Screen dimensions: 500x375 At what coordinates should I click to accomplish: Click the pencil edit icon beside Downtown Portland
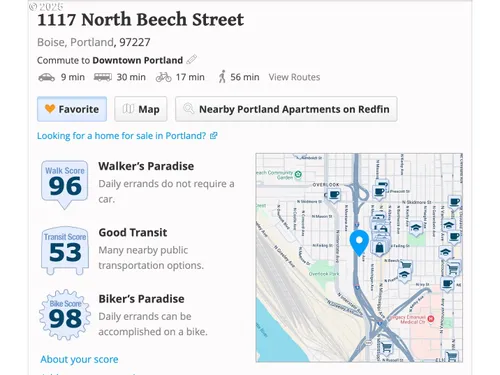tap(191, 60)
